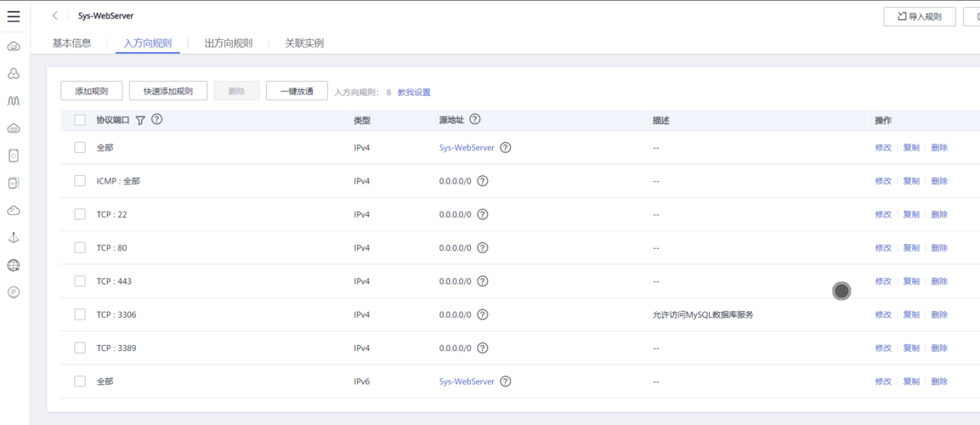The width and height of the screenshot is (980, 425).
Task: Click the 一键放通 button
Action: click(297, 91)
